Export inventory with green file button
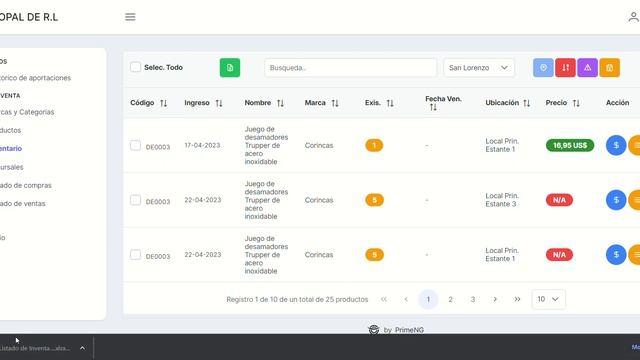 click(x=230, y=68)
